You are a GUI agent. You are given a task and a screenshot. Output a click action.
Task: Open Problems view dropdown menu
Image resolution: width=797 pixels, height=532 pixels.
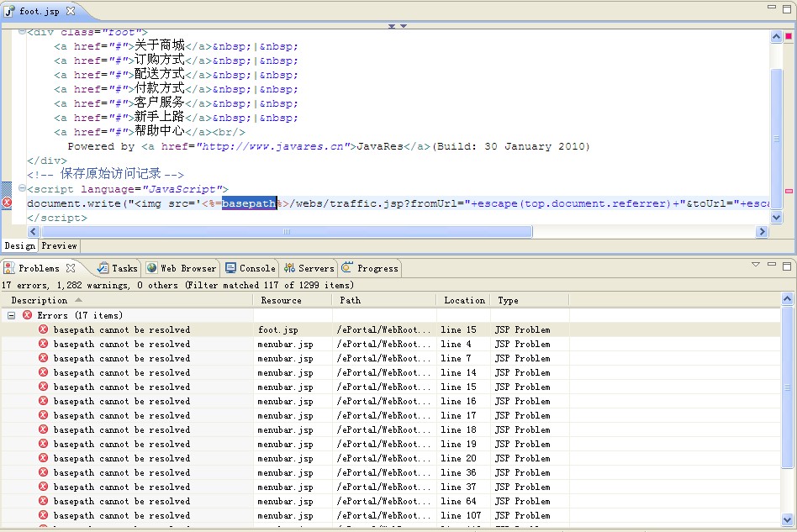tap(756, 265)
